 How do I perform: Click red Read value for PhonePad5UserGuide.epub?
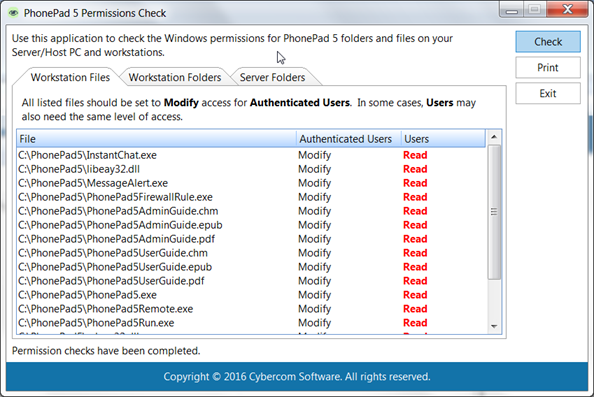415,267
